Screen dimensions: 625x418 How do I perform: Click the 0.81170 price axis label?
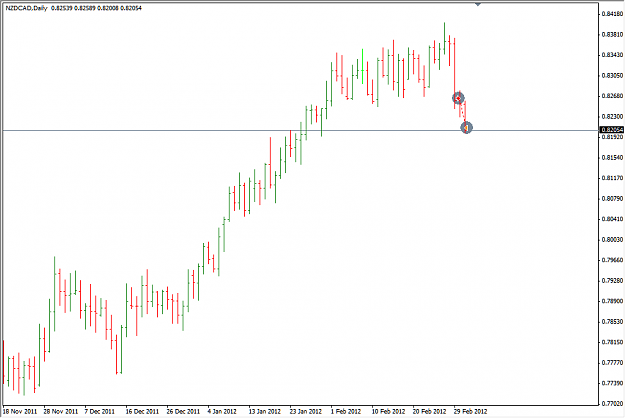coord(612,178)
